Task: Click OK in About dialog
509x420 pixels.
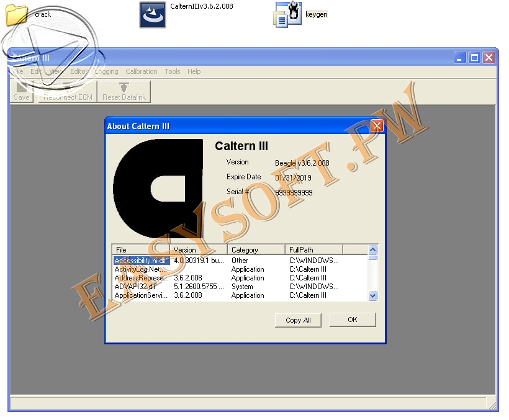Action: click(x=353, y=319)
